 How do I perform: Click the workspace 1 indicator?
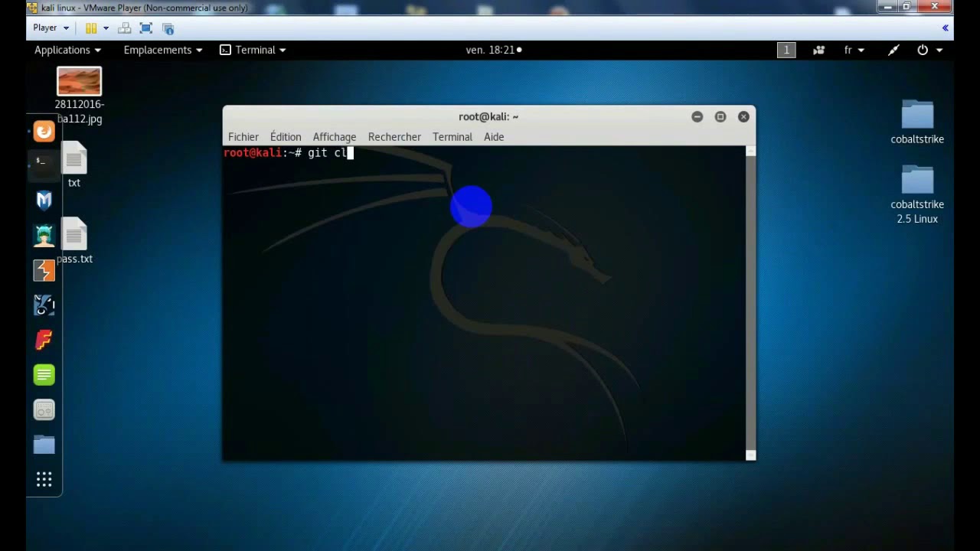pos(786,50)
